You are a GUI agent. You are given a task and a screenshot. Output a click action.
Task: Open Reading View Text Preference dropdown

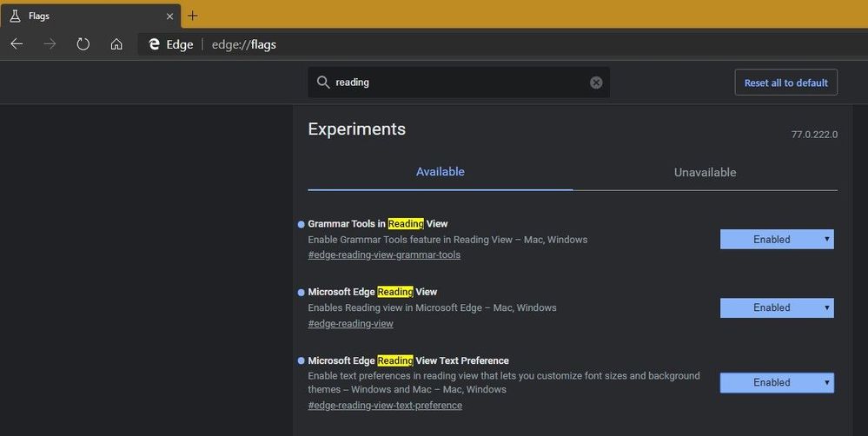click(776, 382)
